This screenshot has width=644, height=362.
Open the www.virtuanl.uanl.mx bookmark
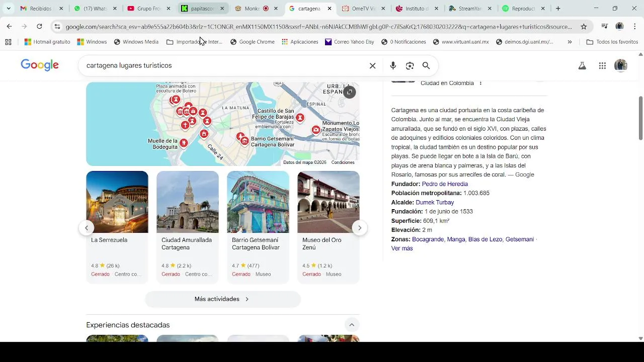tap(461, 42)
